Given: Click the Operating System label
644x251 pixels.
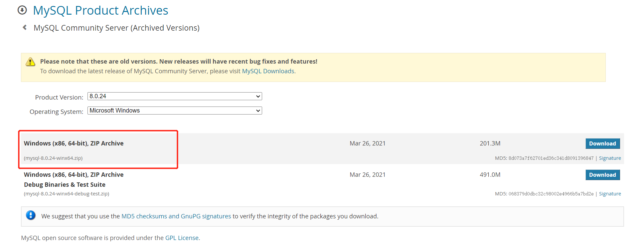Looking at the screenshot, I should click(56, 112).
